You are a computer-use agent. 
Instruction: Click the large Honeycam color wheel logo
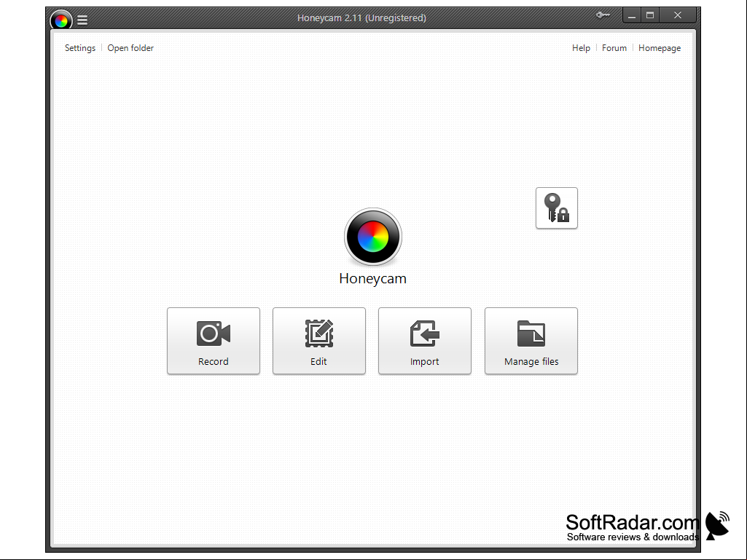[373, 237]
